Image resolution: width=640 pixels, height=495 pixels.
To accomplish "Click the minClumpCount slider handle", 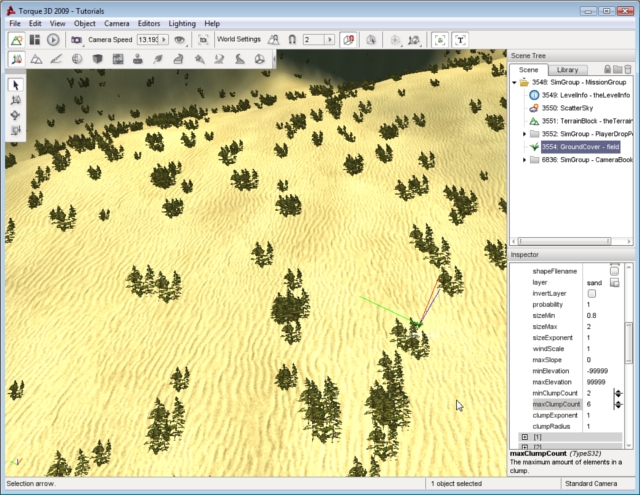I will tap(618, 393).
